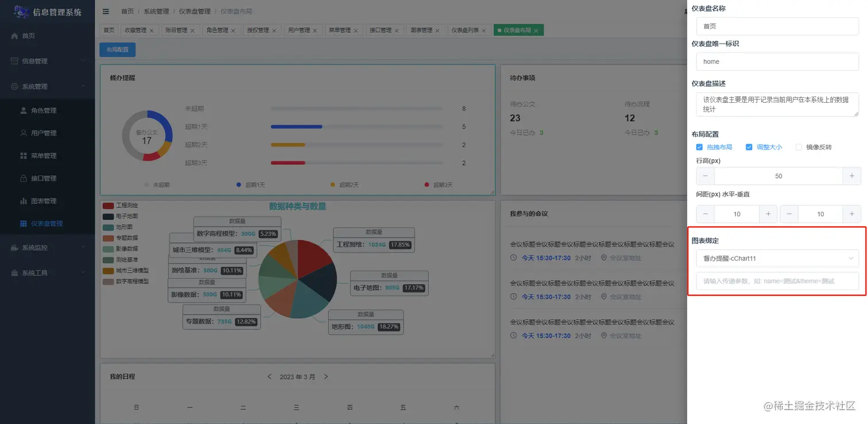The image size is (868, 424).
Task: Toggle 电子地图 in the pie chart legend
Action: (120, 216)
